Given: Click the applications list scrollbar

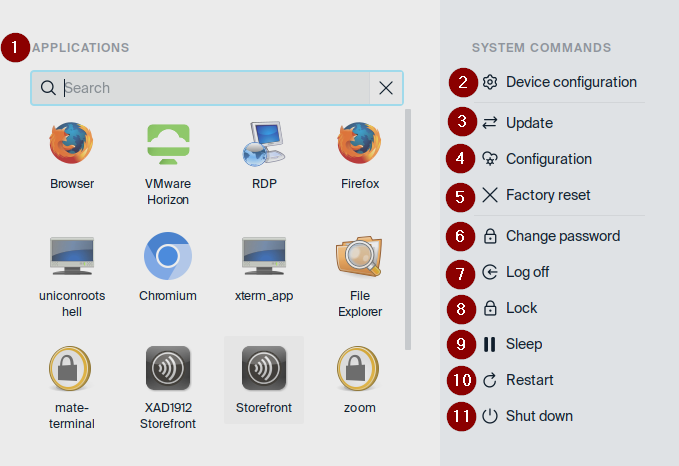Looking at the screenshot, I should [x=408, y=230].
